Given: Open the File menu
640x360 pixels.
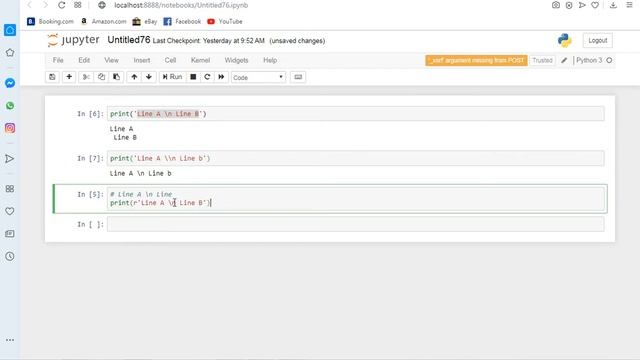Looking at the screenshot, I should pyautogui.click(x=58, y=60).
